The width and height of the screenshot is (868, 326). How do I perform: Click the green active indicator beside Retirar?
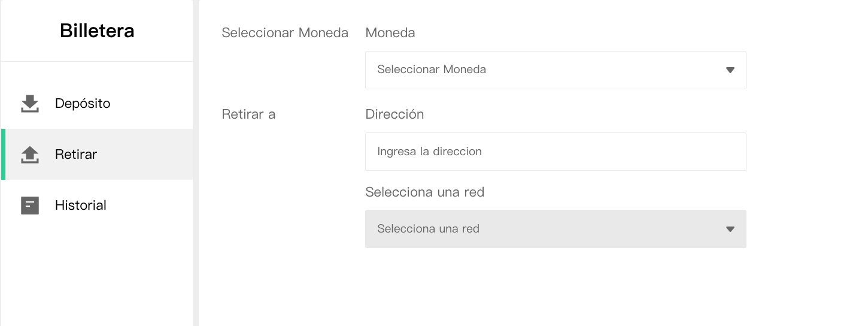tap(3, 155)
